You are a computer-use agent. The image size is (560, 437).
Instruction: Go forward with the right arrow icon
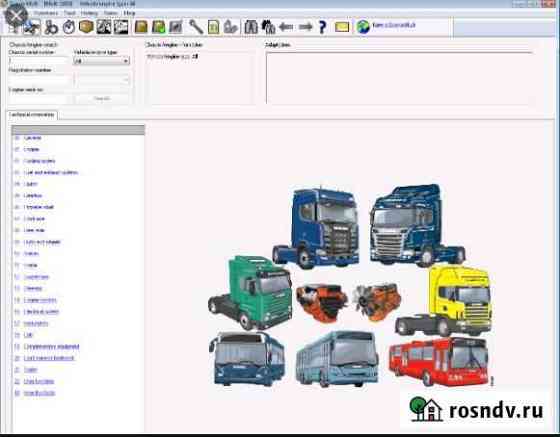(x=305, y=27)
